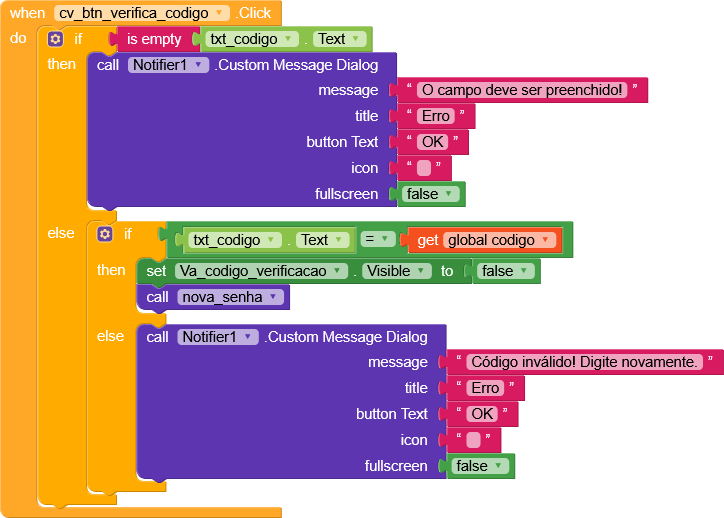This screenshot has height=518, width=724.
Task: Edit 'O campo deve ser preenchido!' text
Action: click(x=522, y=90)
